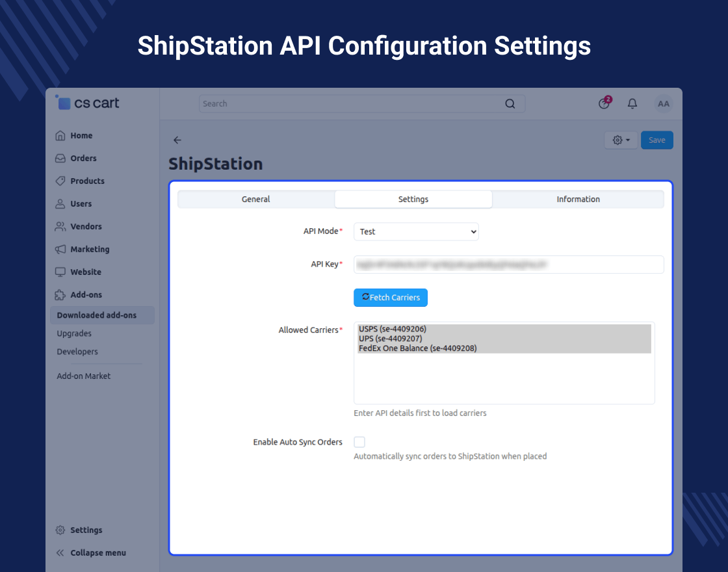Click the Marketing megaphone icon

pyautogui.click(x=60, y=250)
